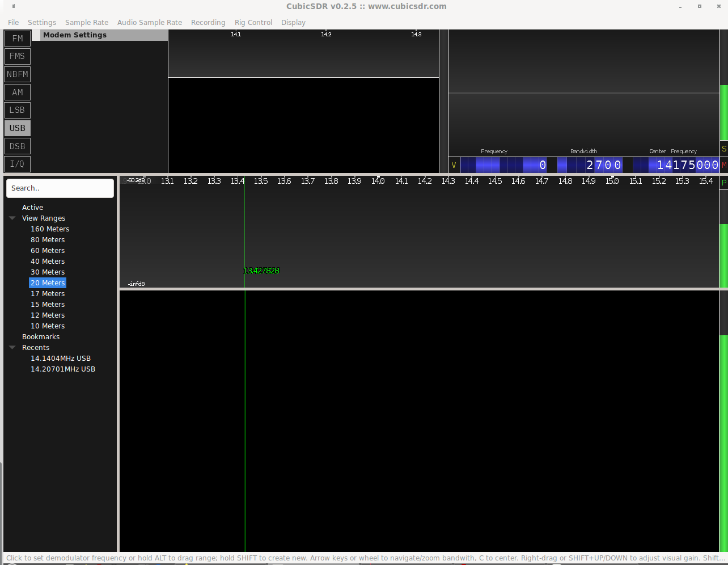
Task: Switch demodulator to AM mode
Action: tap(18, 92)
